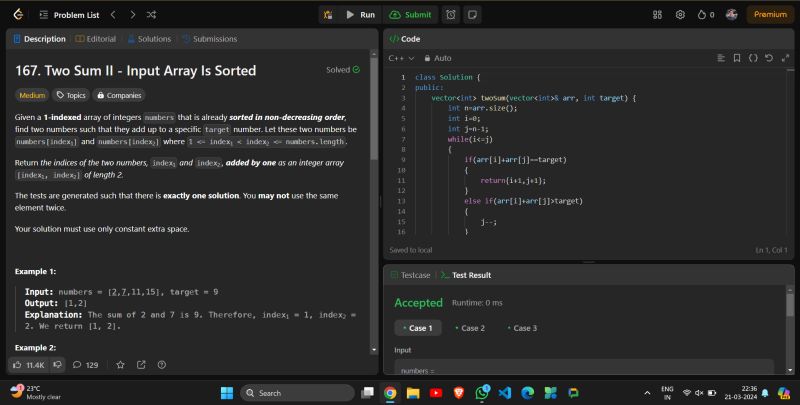This screenshot has width=800, height=405.
Task: Star this problem as favorite
Action: pyautogui.click(x=120, y=365)
